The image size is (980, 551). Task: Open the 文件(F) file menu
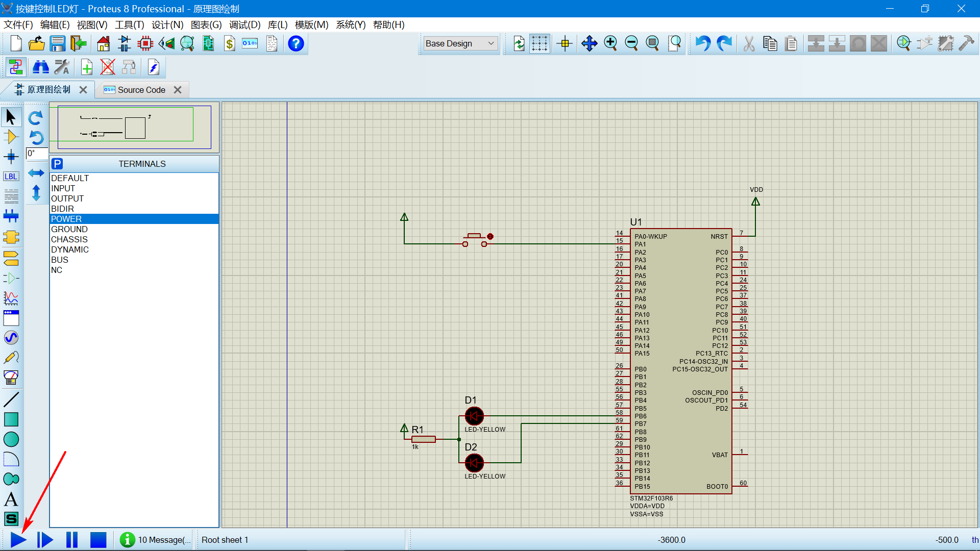pos(18,25)
